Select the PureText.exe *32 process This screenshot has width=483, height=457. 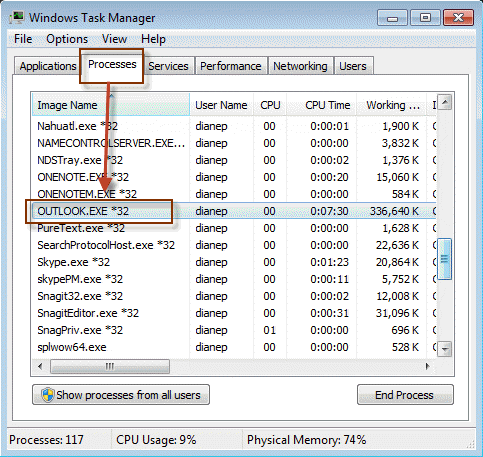click(234, 228)
